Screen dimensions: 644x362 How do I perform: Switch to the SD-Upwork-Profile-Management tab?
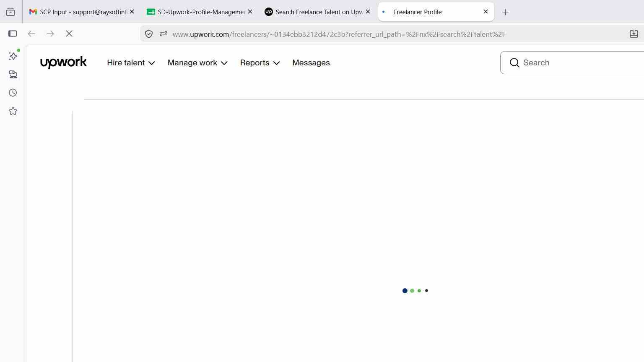[200, 12]
